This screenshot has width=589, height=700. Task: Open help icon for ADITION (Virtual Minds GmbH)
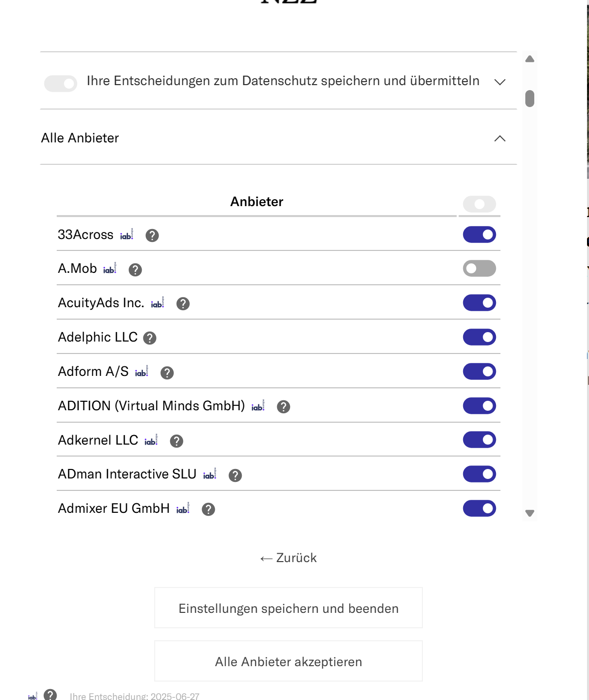284,407
